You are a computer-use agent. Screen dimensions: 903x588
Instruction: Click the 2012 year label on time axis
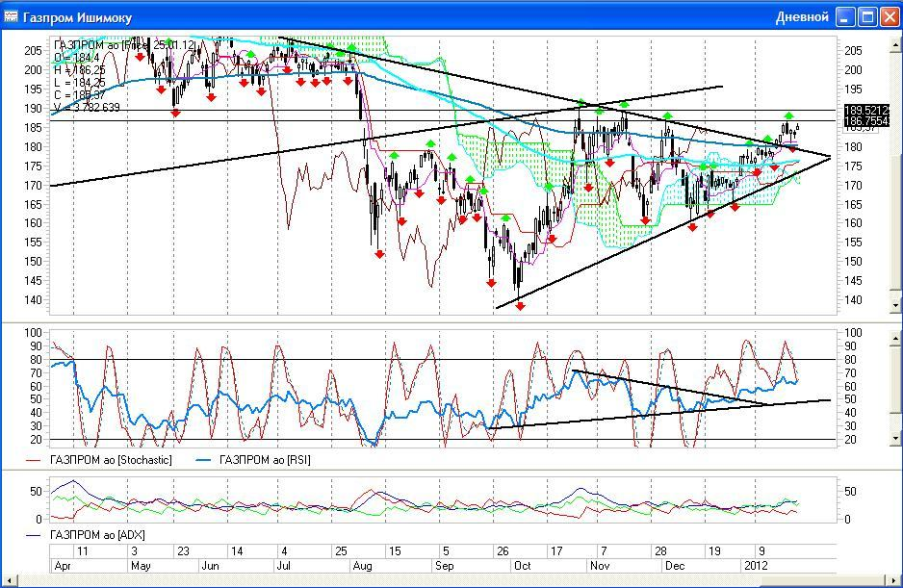(756, 566)
